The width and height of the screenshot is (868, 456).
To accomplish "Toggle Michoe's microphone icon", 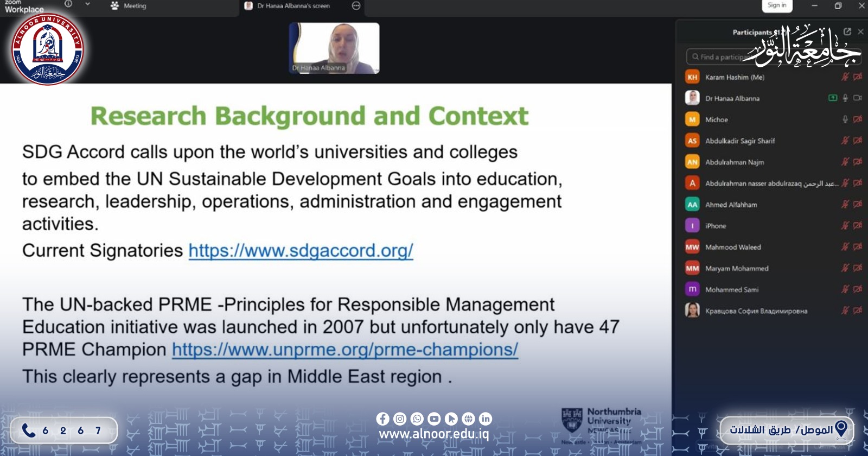I will pos(845,119).
